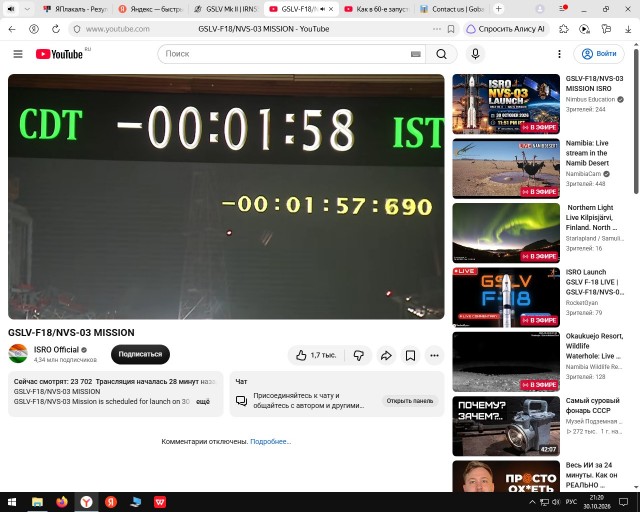Follow the 'Подробнее...' link
Image resolution: width=640 pixels, height=512 pixels.
271,441
